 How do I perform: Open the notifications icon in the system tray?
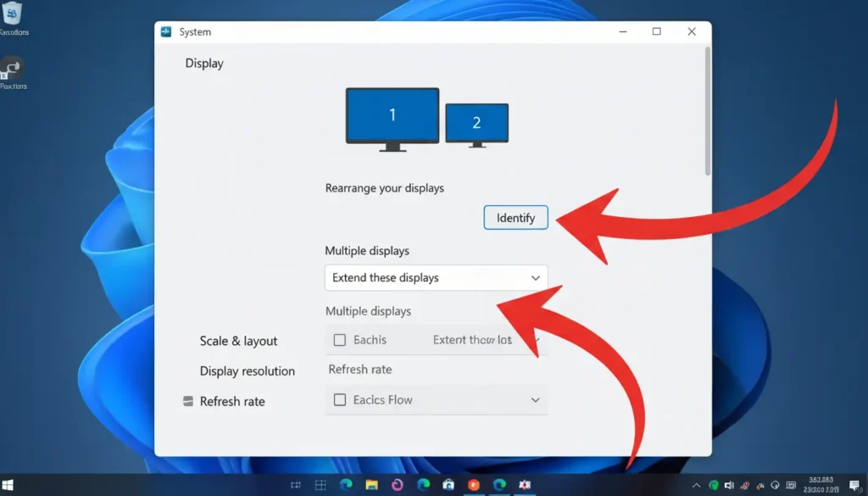(x=854, y=486)
